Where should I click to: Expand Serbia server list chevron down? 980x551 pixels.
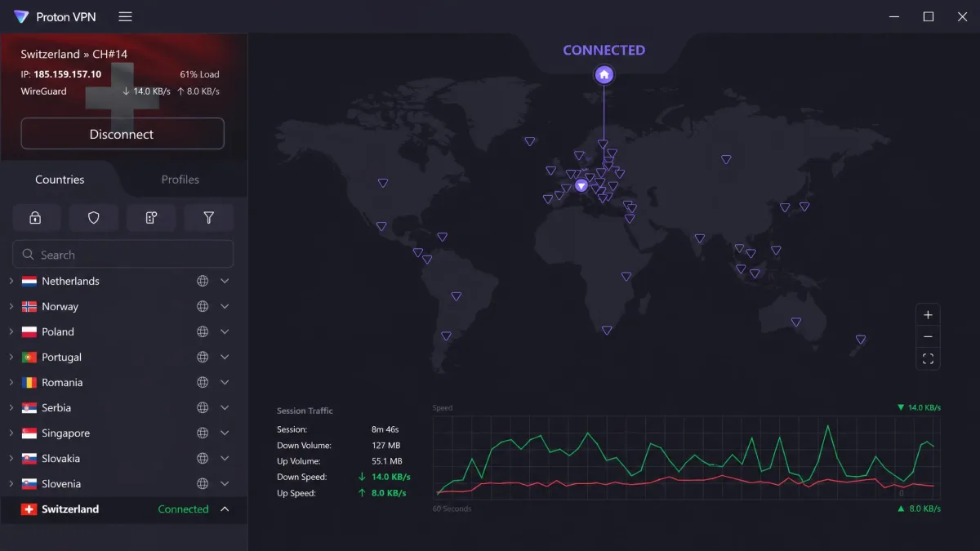pos(225,407)
